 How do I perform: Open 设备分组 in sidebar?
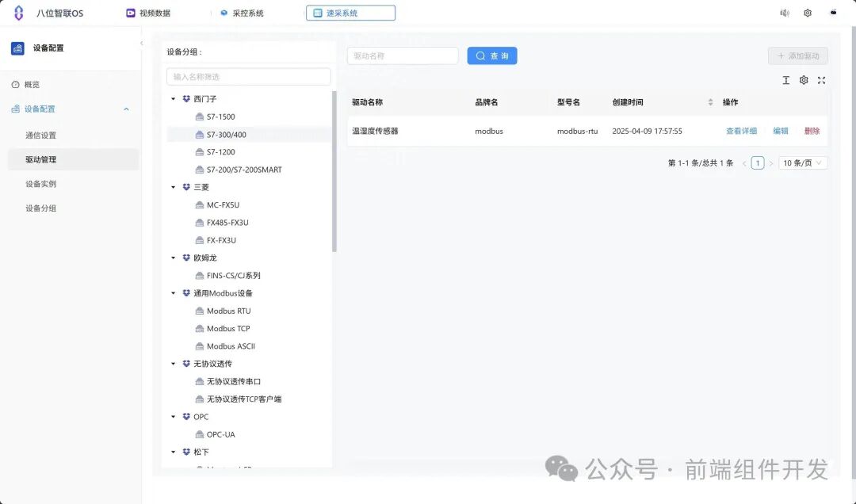[41, 208]
